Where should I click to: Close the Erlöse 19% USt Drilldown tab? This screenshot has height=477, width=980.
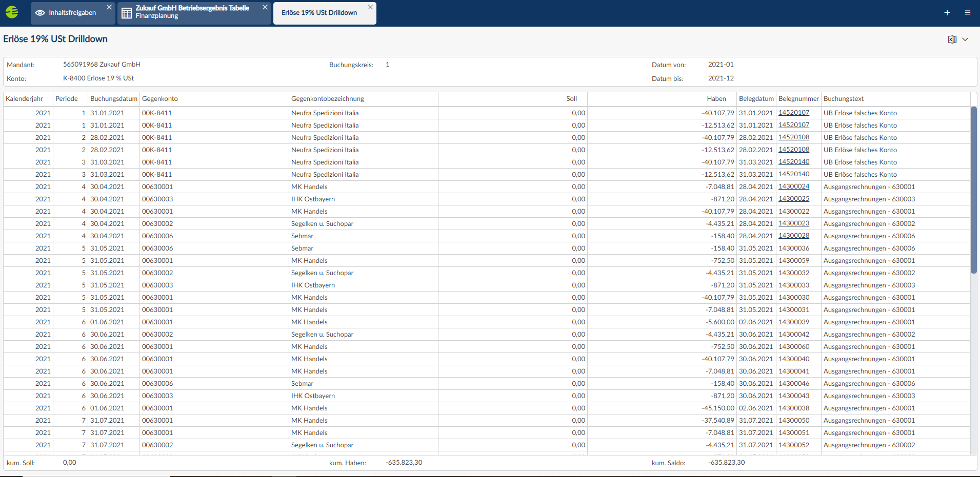[370, 7]
